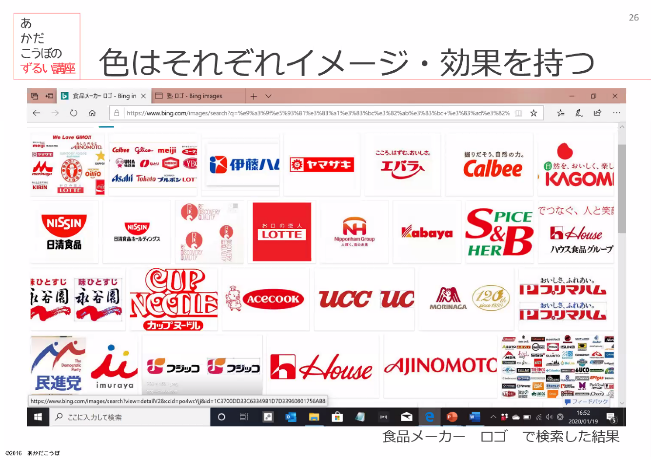The height and width of the screenshot is (460, 651).
Task: Click the browser Back arrow
Action: [37, 113]
